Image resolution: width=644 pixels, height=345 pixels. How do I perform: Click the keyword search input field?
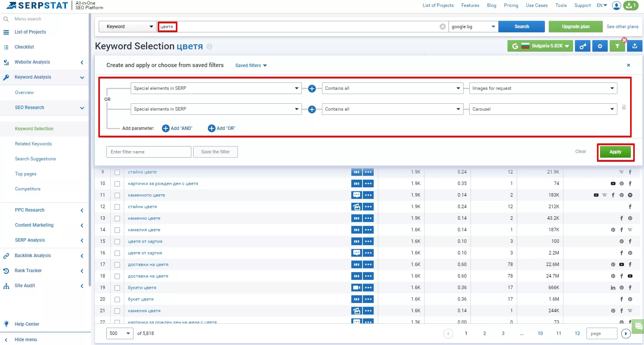coord(303,27)
